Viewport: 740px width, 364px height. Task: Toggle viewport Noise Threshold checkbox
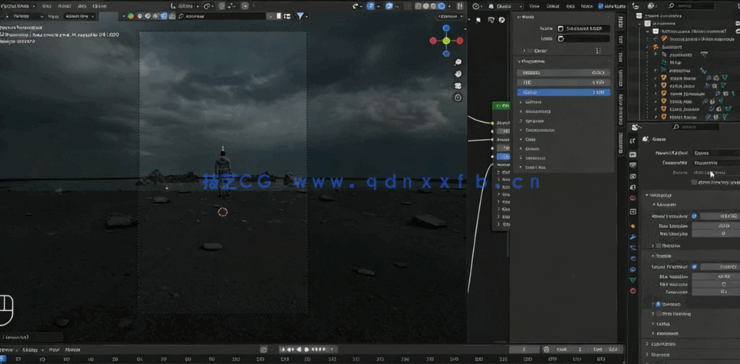click(694, 216)
